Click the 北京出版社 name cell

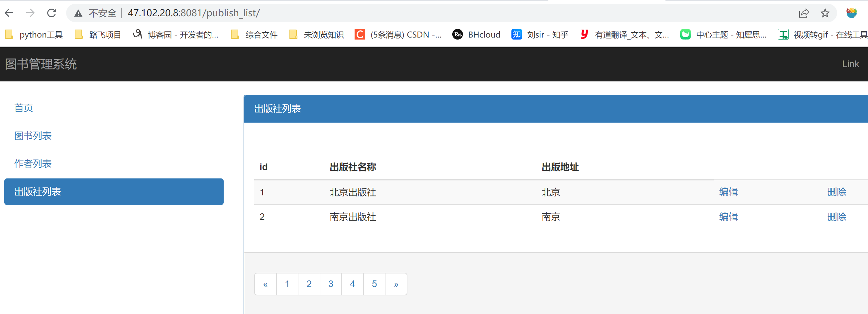tap(353, 192)
